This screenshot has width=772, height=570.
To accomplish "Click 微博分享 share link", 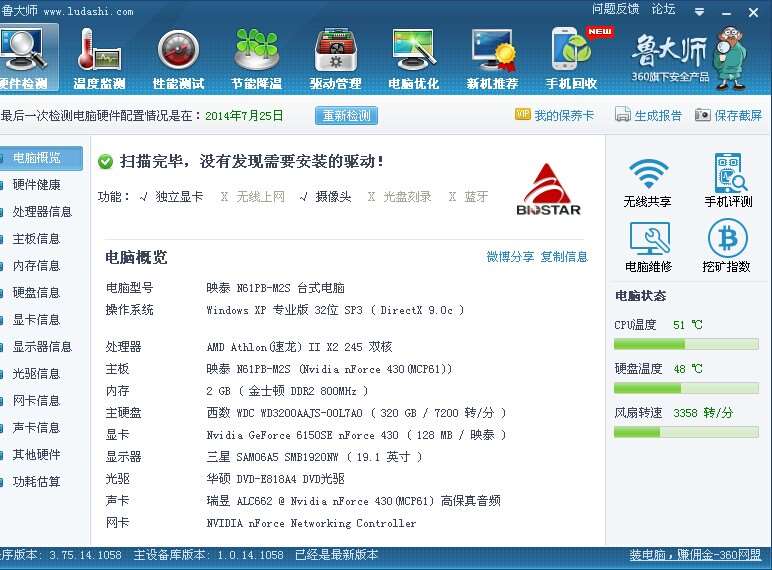I will click(510, 256).
